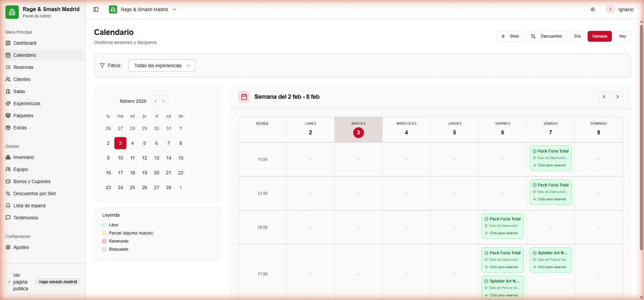Click the Bloqueado gray legend swatch

point(104,249)
